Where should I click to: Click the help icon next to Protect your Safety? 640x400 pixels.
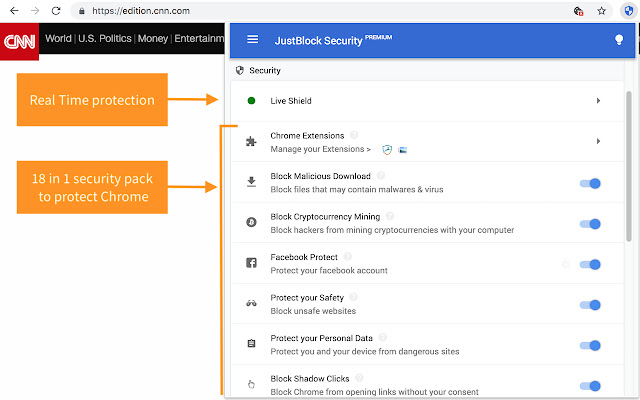tap(354, 297)
